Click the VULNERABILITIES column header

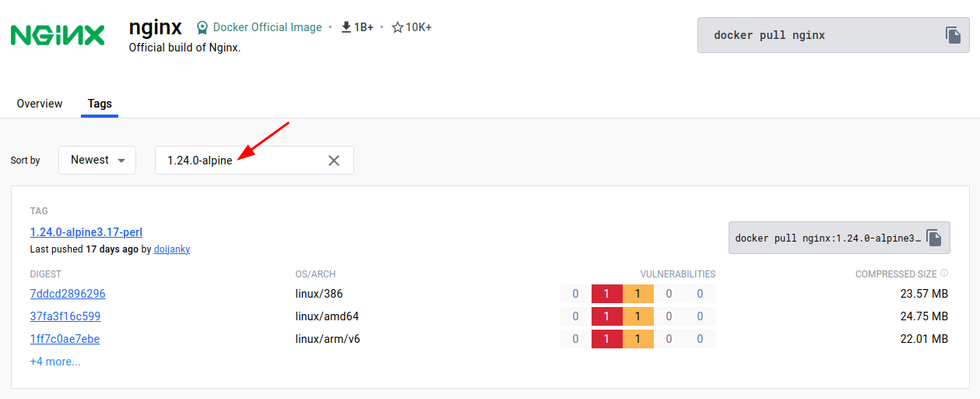coord(678,274)
